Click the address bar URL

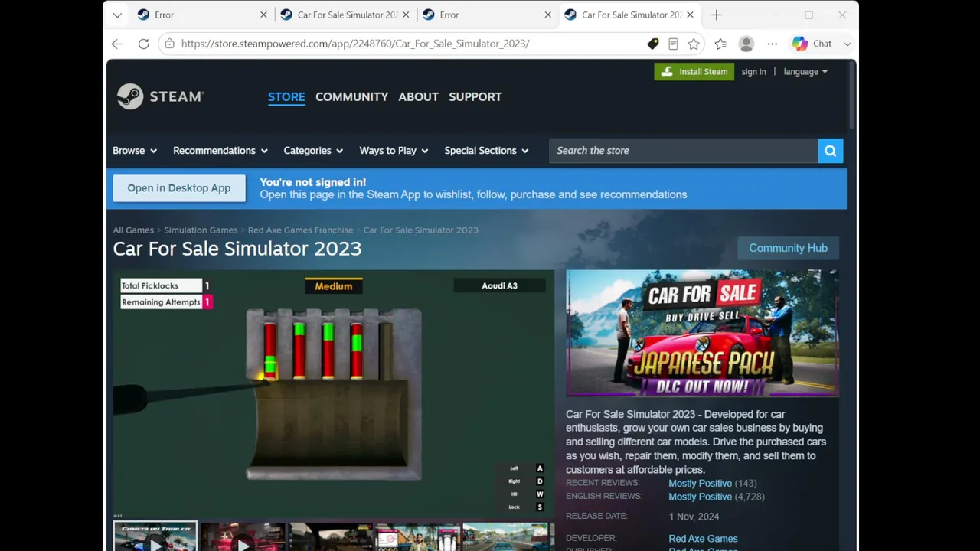[x=355, y=44]
